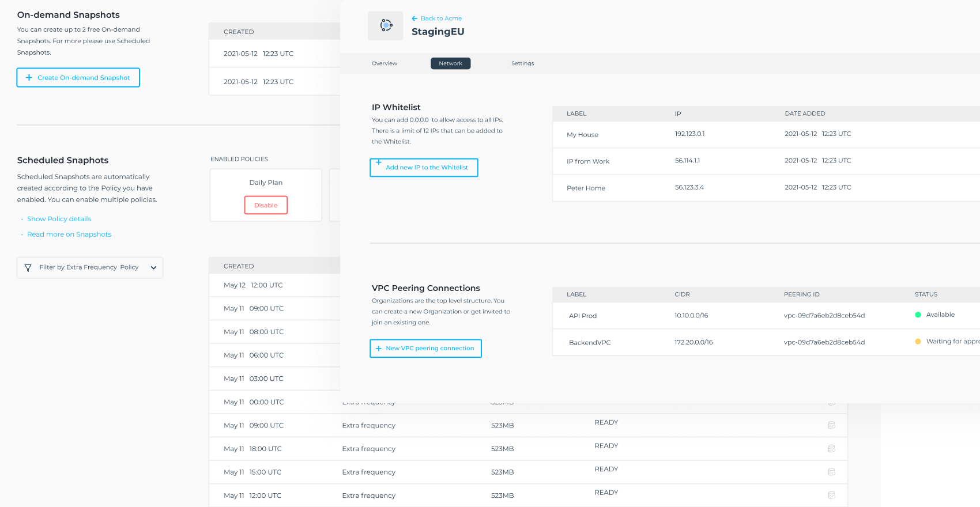Open Filter by Extra Frequency Policy dropdown
Screen dimensions: 980x507
[x=89, y=267]
